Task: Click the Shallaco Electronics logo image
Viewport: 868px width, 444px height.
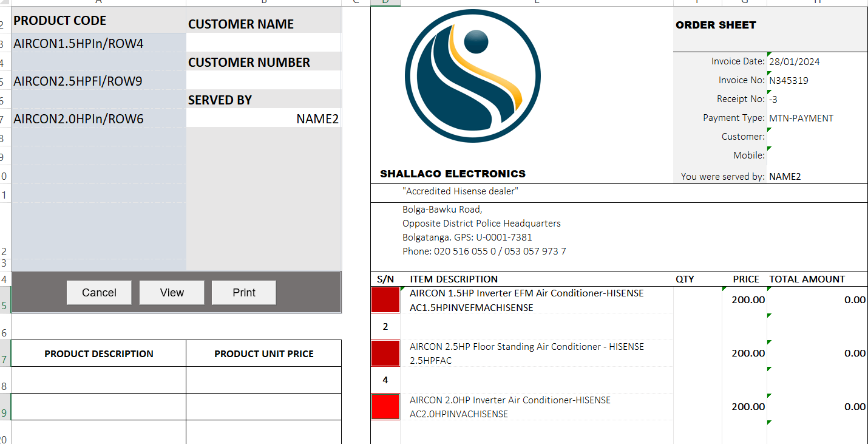Action: click(x=472, y=76)
